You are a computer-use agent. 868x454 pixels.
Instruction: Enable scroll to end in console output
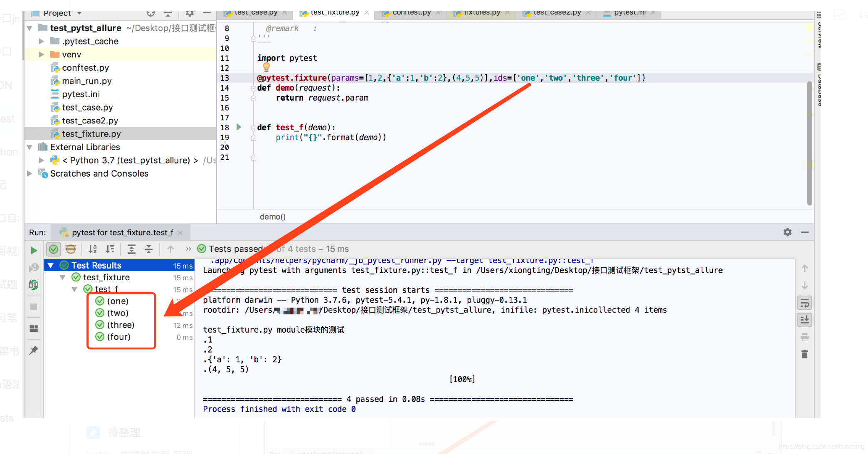click(805, 320)
